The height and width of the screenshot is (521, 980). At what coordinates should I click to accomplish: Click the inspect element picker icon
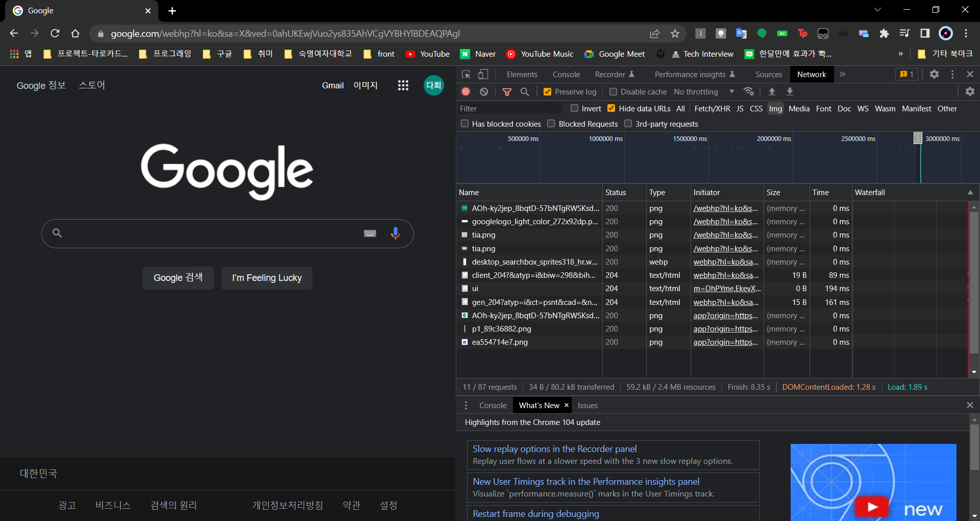click(466, 75)
